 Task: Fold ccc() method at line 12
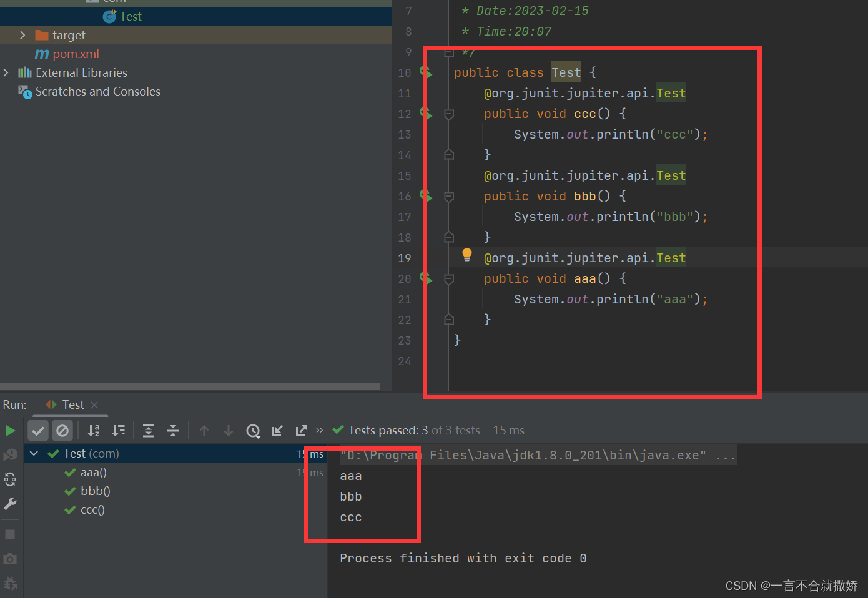[x=449, y=114]
